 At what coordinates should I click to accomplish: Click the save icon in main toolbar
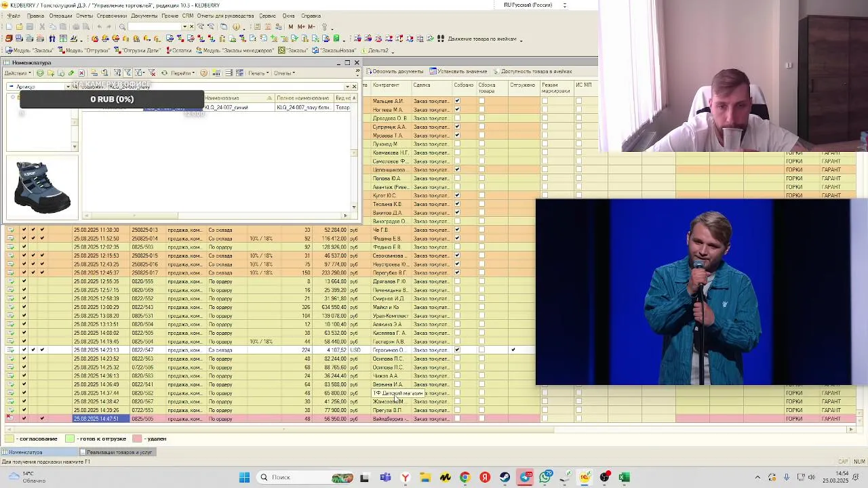click(29, 27)
